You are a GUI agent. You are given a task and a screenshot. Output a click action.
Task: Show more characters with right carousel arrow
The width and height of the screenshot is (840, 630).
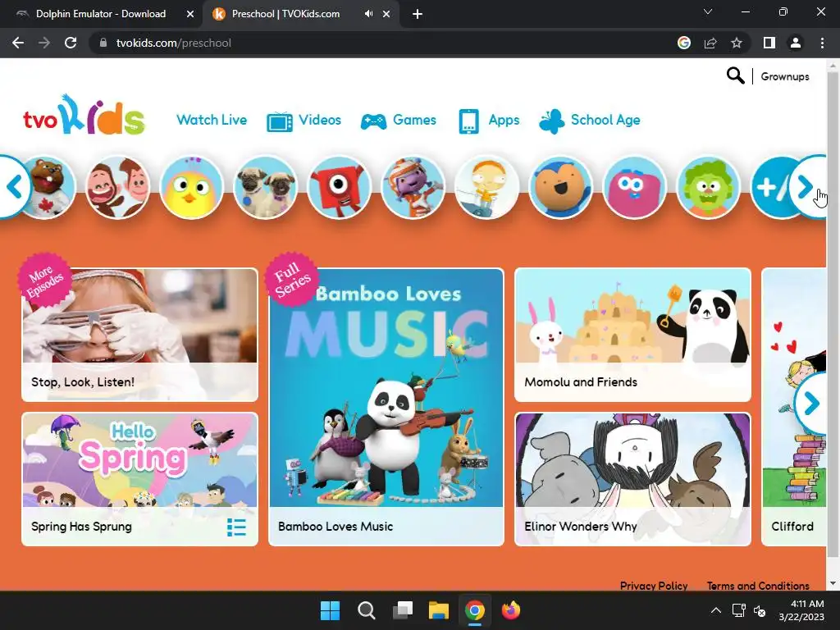tap(806, 187)
